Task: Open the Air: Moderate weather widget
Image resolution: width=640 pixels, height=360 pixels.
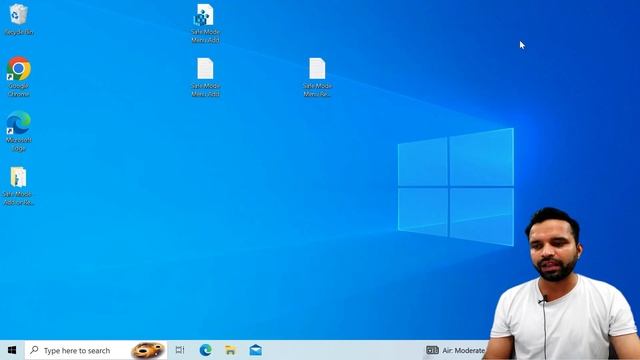Action: click(456, 350)
